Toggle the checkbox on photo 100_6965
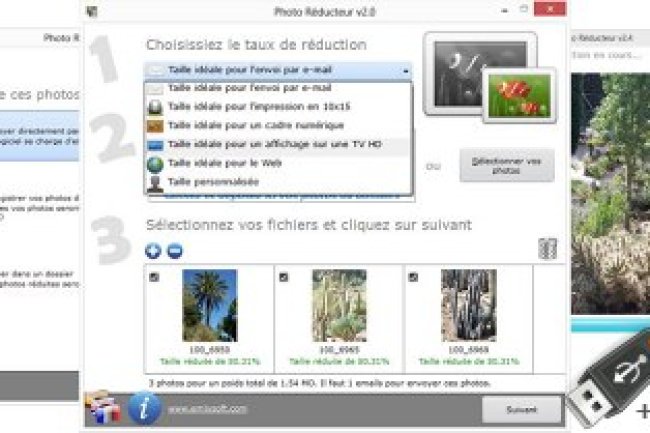 [284, 277]
